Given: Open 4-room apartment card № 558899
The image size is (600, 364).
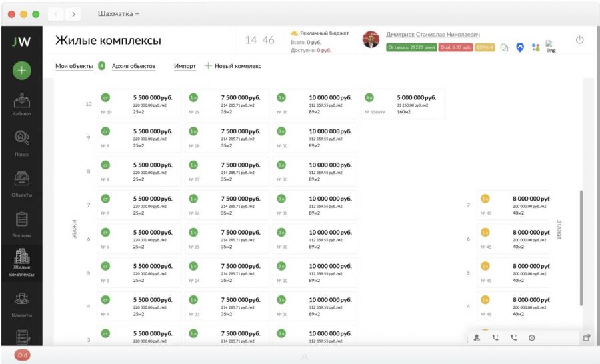Looking at the screenshot, I should tap(403, 104).
